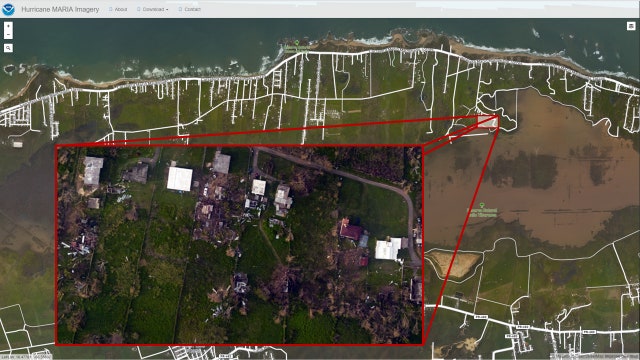The height and width of the screenshot is (360, 640).
Task: Open the Hurricane MARIA Imagery title link
Action: [60, 9]
